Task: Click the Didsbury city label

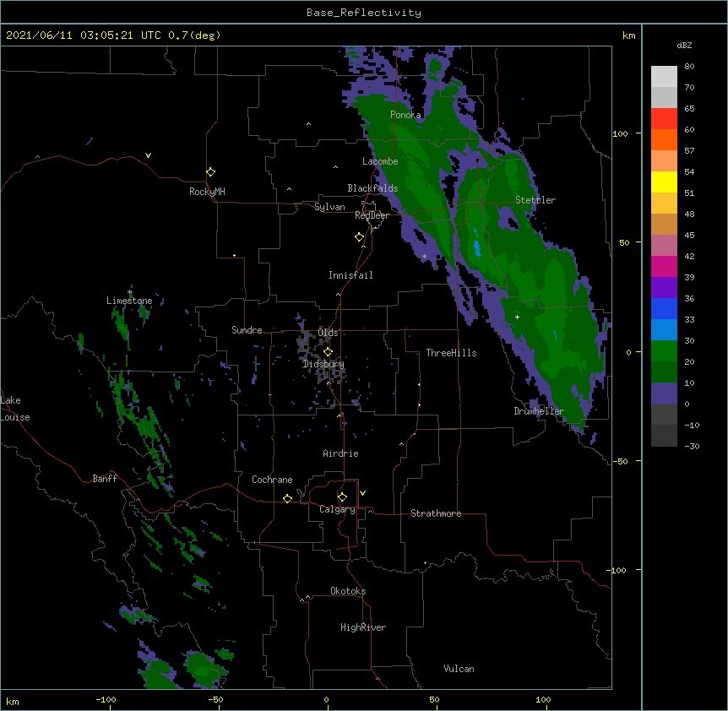Action: [x=323, y=364]
